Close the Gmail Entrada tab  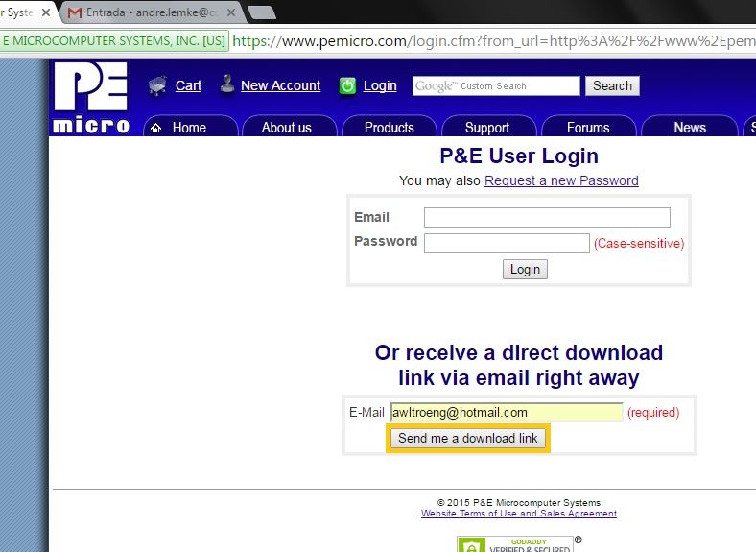231,12
